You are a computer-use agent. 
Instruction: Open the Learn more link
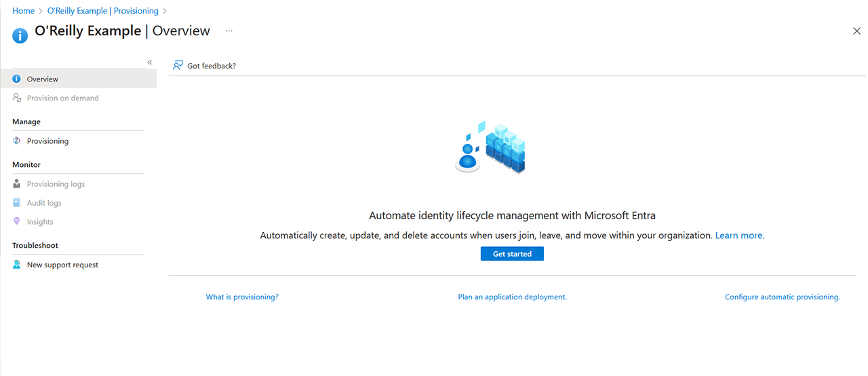pyautogui.click(x=740, y=236)
